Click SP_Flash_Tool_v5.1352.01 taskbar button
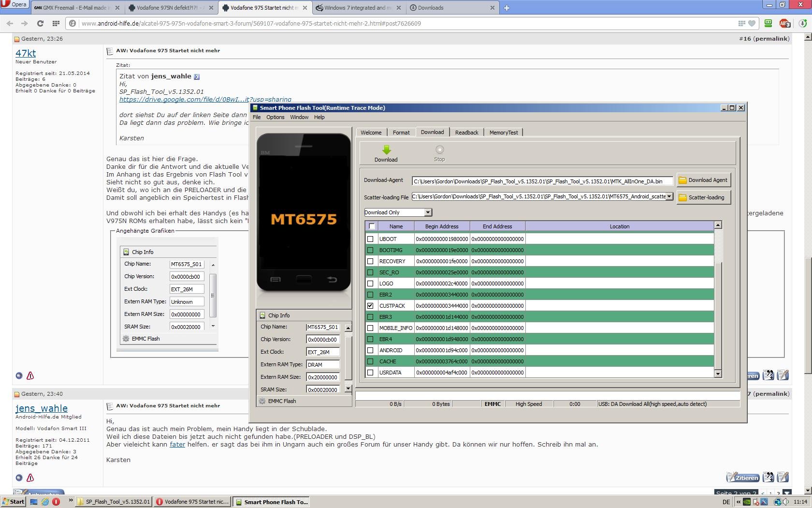Viewport: 812px width, 508px height. [114, 502]
